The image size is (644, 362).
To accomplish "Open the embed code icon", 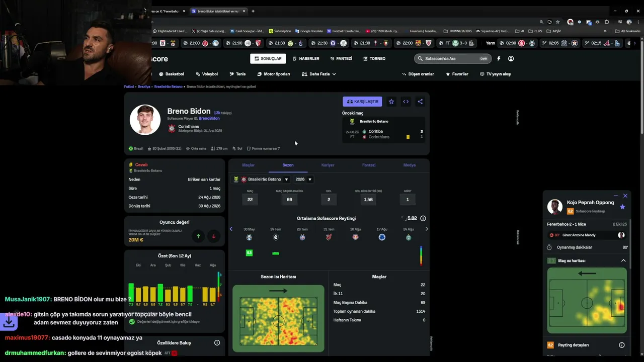I will click(406, 102).
